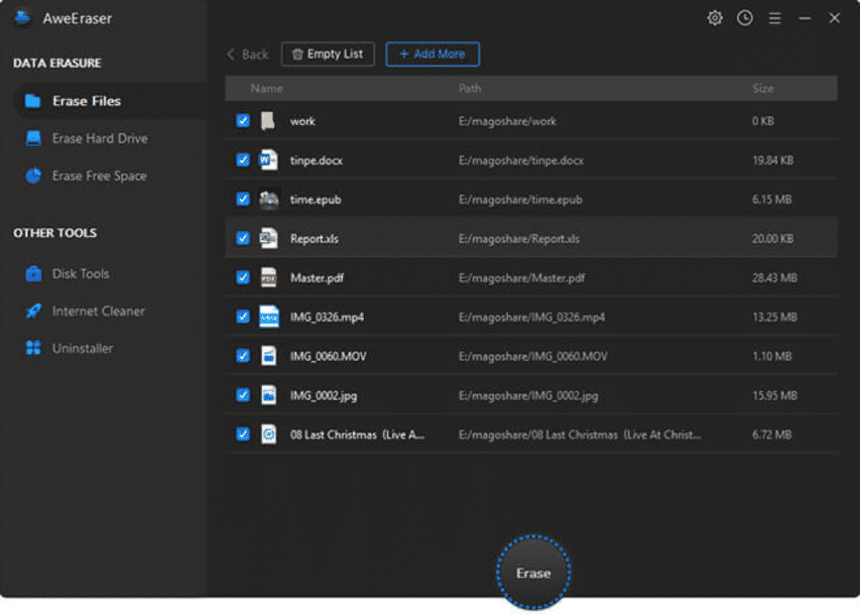Select Erase Files in the sidebar

point(87,101)
